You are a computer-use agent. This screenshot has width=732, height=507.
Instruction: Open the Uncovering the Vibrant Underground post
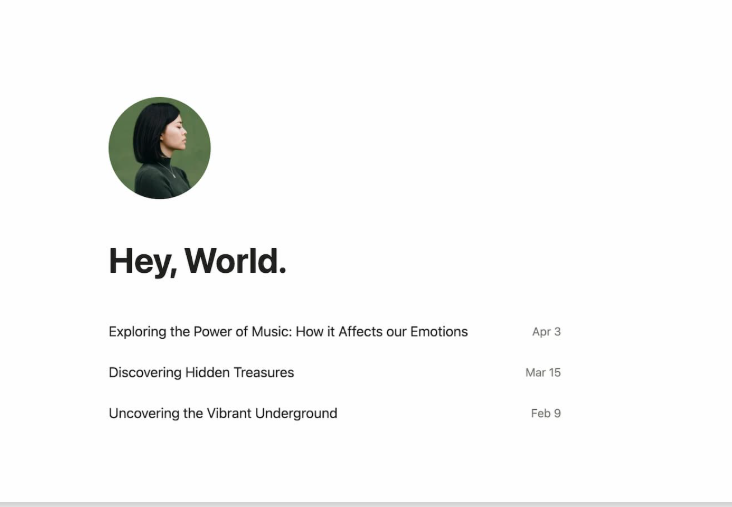223,414
